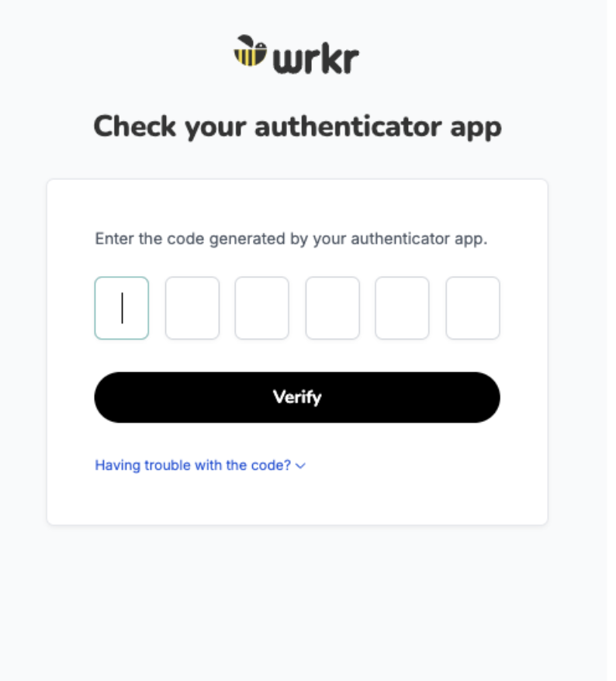Focus the sixth and last code digit box
The height and width of the screenshot is (681, 616).
point(472,308)
